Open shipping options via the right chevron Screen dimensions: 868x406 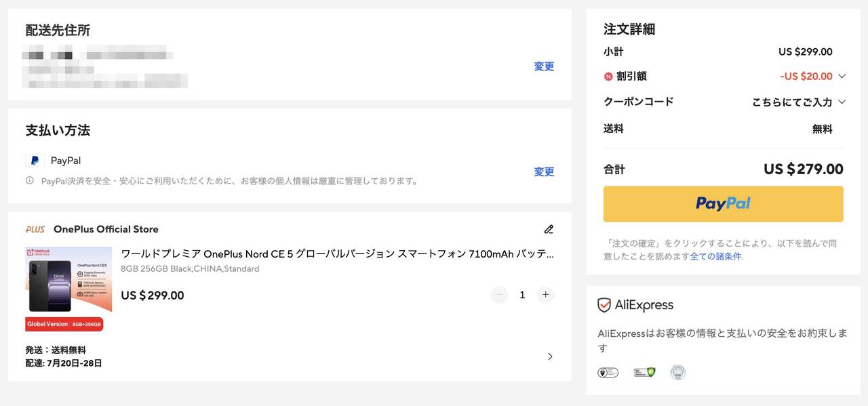(550, 357)
